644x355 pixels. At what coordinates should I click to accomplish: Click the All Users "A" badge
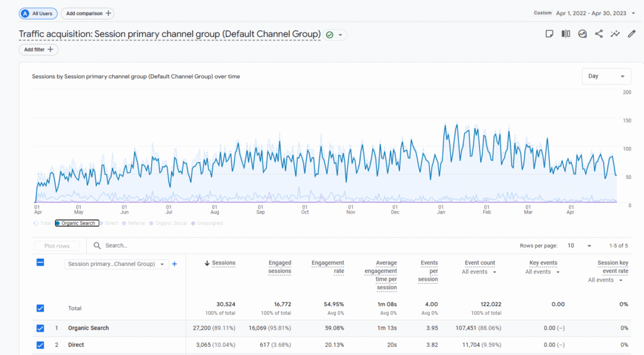coord(25,14)
